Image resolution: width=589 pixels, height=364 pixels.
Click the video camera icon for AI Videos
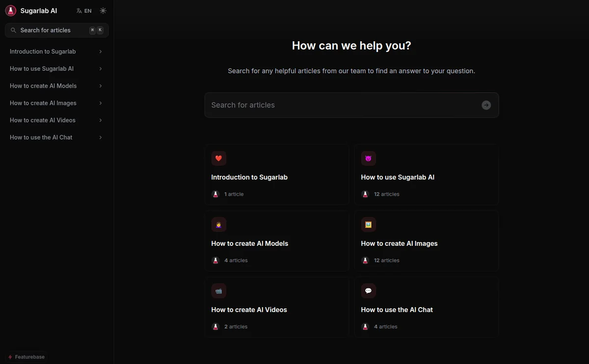coord(219,291)
